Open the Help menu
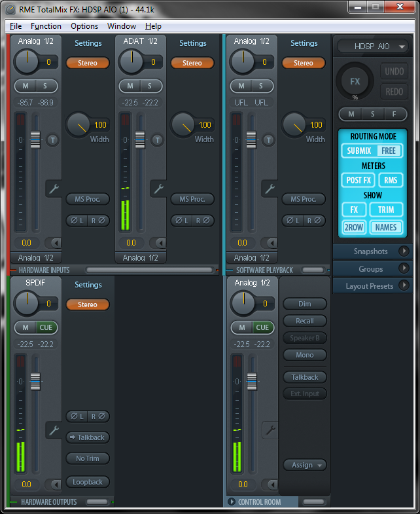 pyautogui.click(x=153, y=26)
